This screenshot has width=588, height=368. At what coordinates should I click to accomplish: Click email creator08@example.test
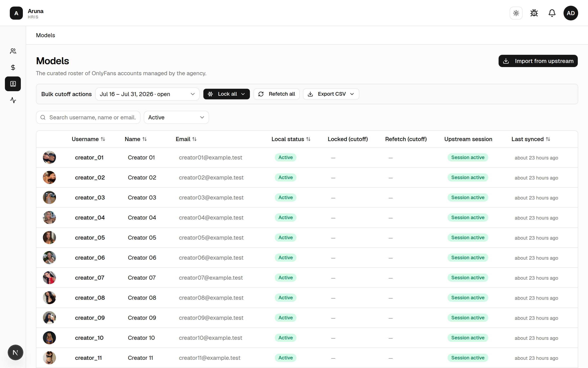(211, 298)
